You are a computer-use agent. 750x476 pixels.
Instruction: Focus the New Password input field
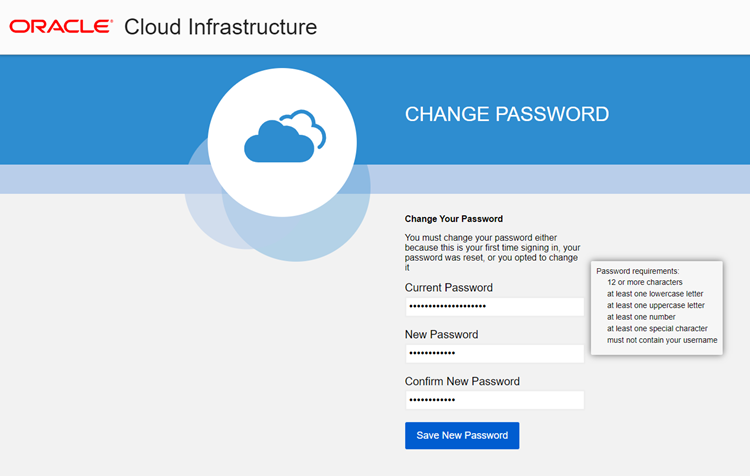tap(494, 354)
